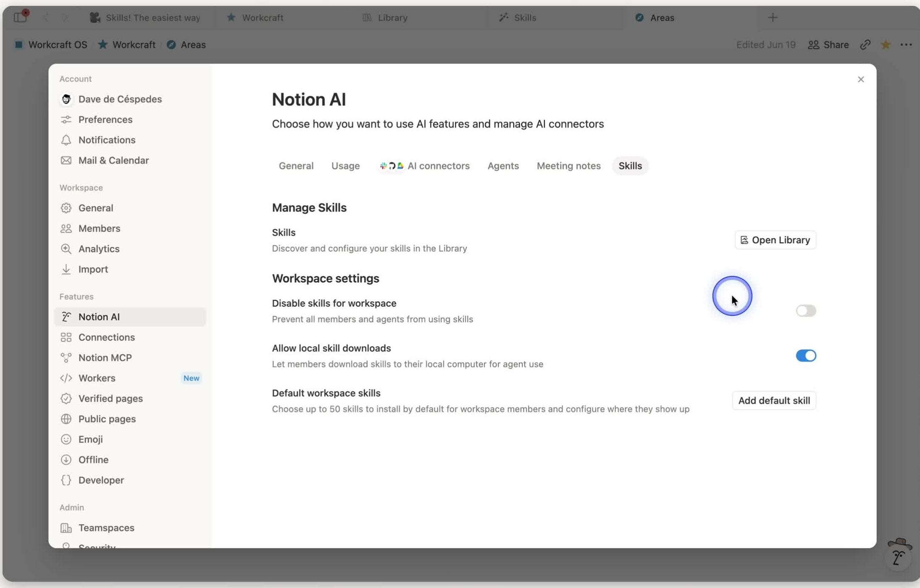
Task: Go back with the left arrow
Action: pyautogui.click(x=46, y=17)
